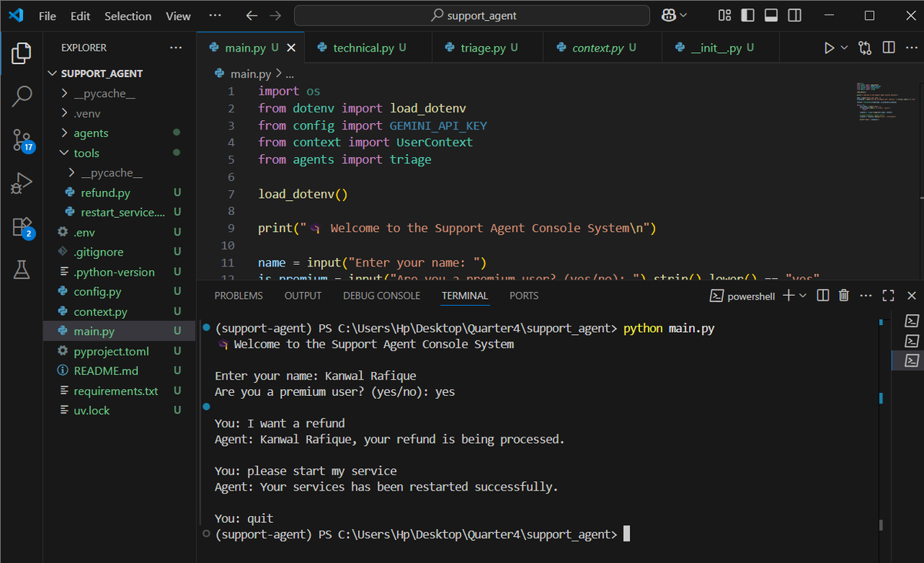Select the third terminal instance in list
Screen dimensions: 924x563
tap(911, 360)
